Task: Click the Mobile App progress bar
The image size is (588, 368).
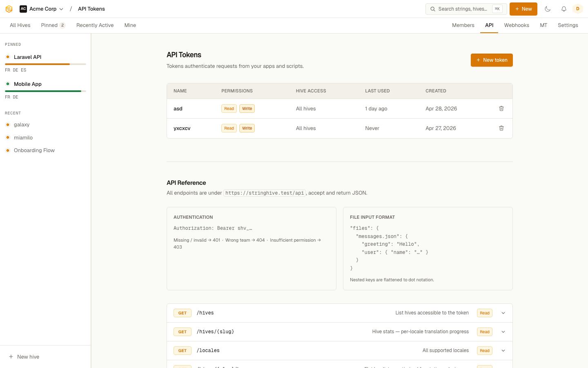Action: point(45,91)
